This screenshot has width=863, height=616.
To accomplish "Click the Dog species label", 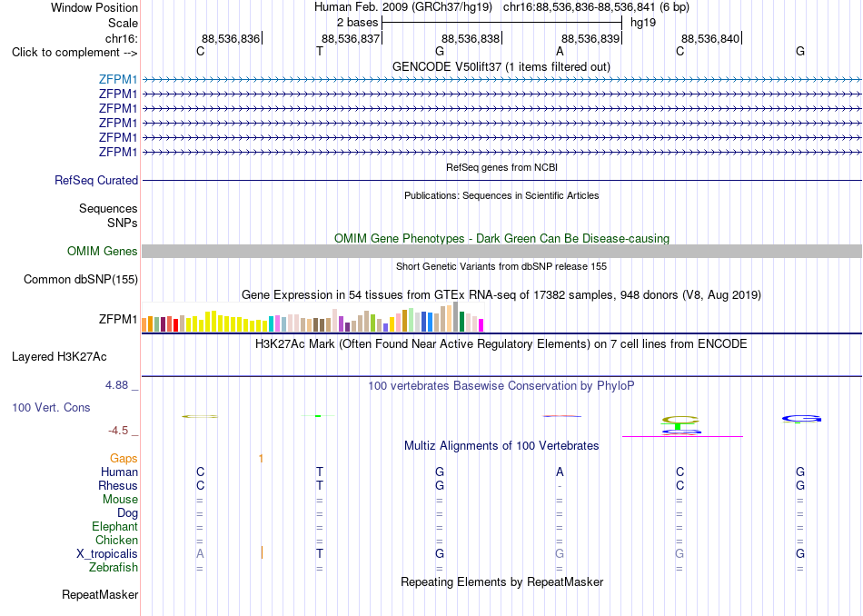I will tap(127, 513).
